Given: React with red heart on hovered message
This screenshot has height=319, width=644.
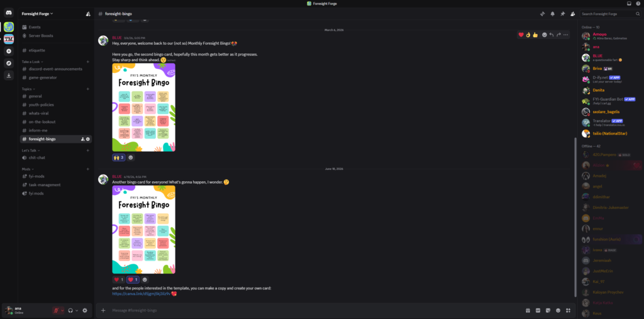Looking at the screenshot, I should (x=521, y=35).
